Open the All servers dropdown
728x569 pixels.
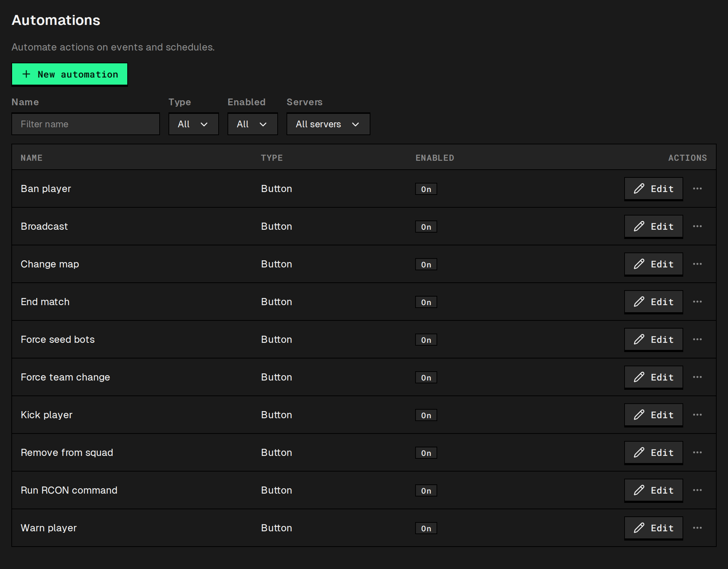coord(328,124)
